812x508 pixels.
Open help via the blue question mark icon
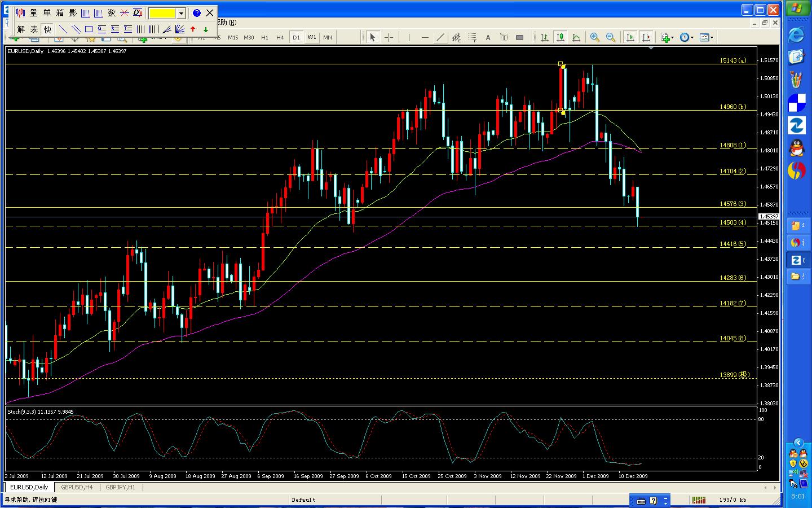pyautogui.click(x=196, y=13)
